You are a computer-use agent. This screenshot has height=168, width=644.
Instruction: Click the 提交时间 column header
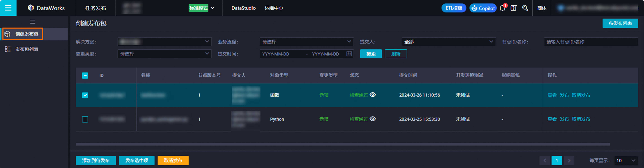tap(408, 75)
